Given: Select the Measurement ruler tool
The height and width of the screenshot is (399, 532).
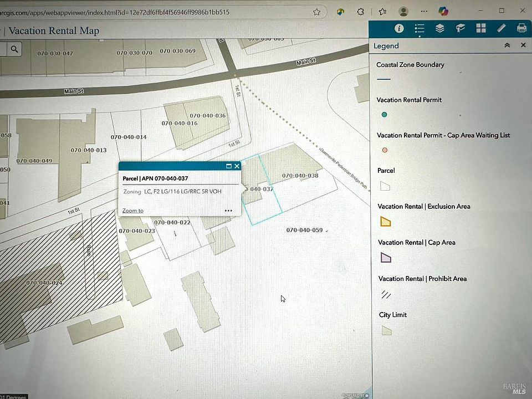Looking at the screenshot, I should (x=501, y=29).
